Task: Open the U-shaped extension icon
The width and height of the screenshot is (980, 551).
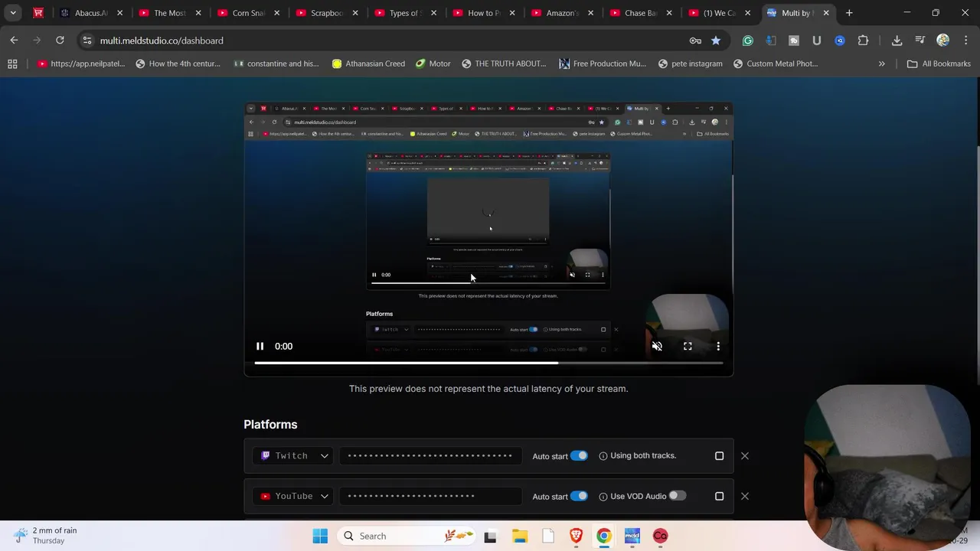Action: pyautogui.click(x=817, y=41)
